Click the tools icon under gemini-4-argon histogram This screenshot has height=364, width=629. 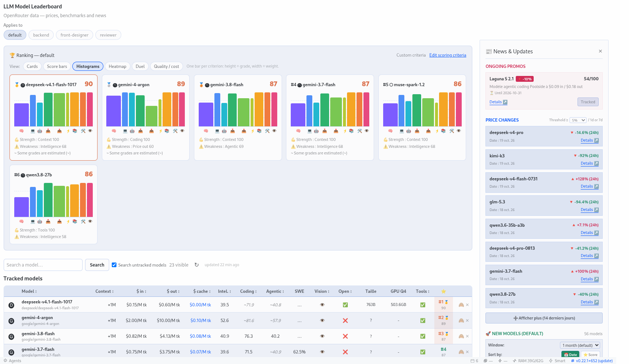click(175, 131)
